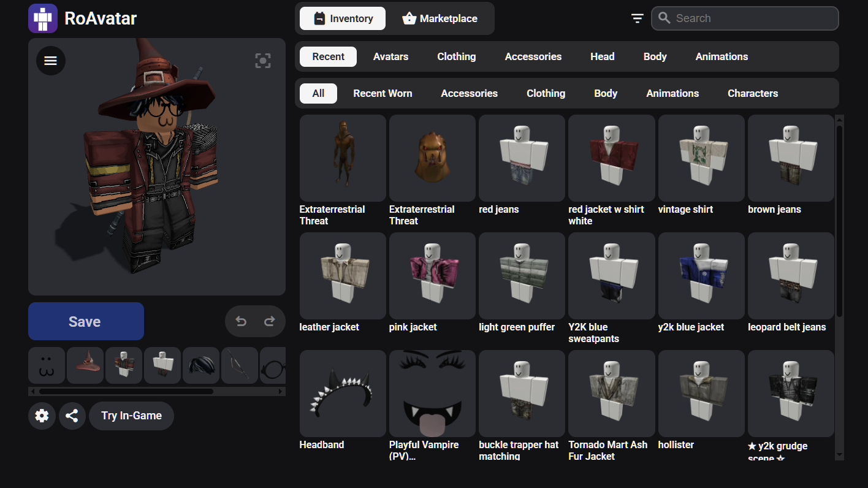Select the Clothing sub-filter
The image size is (868, 488).
546,93
